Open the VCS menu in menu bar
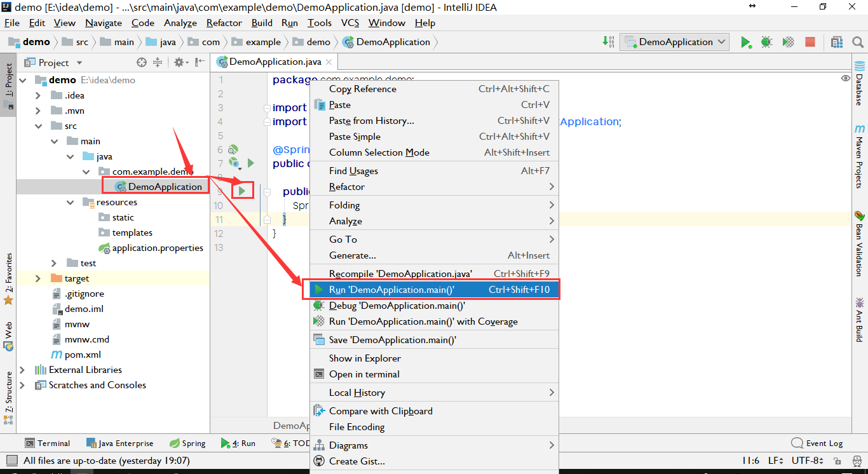The image size is (868, 474). click(x=350, y=23)
